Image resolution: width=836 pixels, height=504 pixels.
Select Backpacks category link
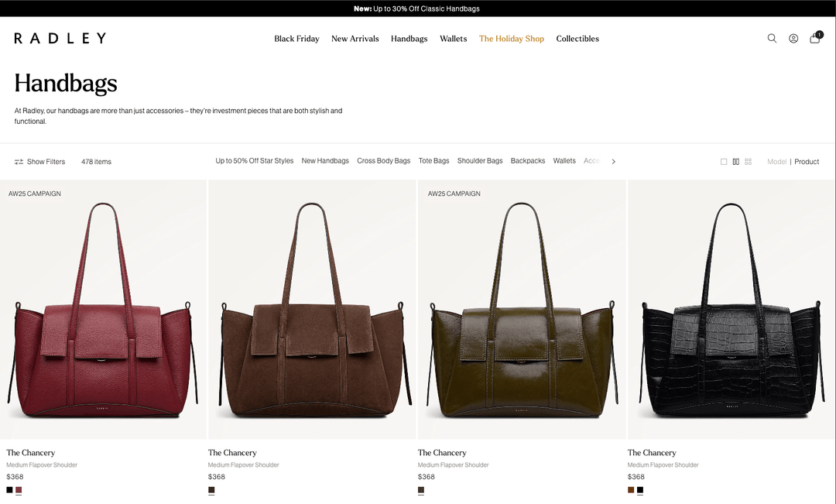coord(528,160)
